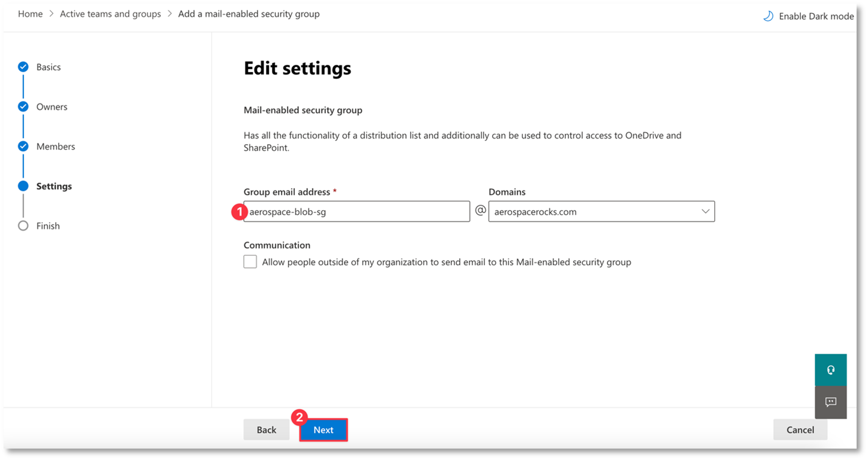868x460 pixels.
Task: Click the Settings step current circle
Action: [23, 186]
